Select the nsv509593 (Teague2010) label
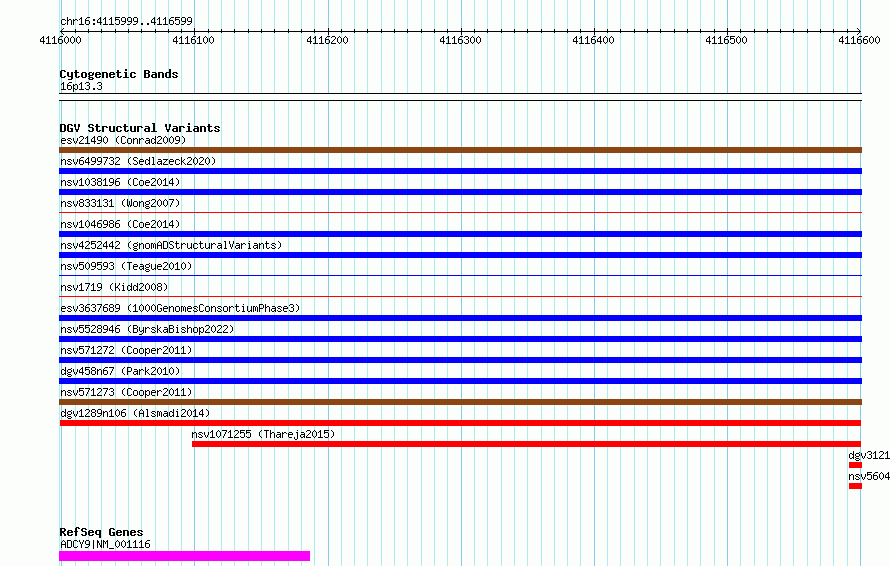Image resolution: width=890 pixels, height=566 pixels. tap(126, 266)
